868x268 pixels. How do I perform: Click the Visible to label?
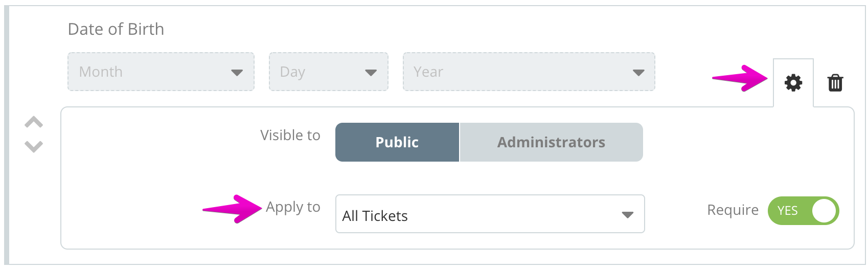tap(290, 135)
